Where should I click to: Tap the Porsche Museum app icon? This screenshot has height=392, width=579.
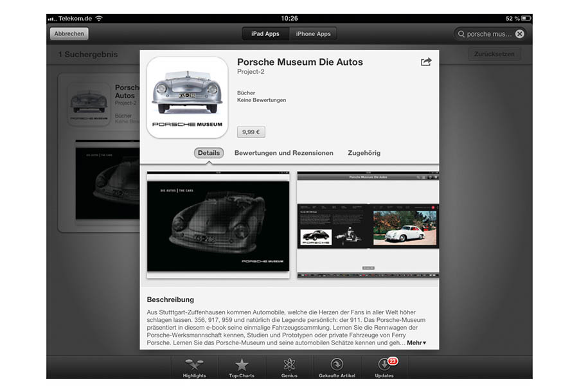coord(187,98)
